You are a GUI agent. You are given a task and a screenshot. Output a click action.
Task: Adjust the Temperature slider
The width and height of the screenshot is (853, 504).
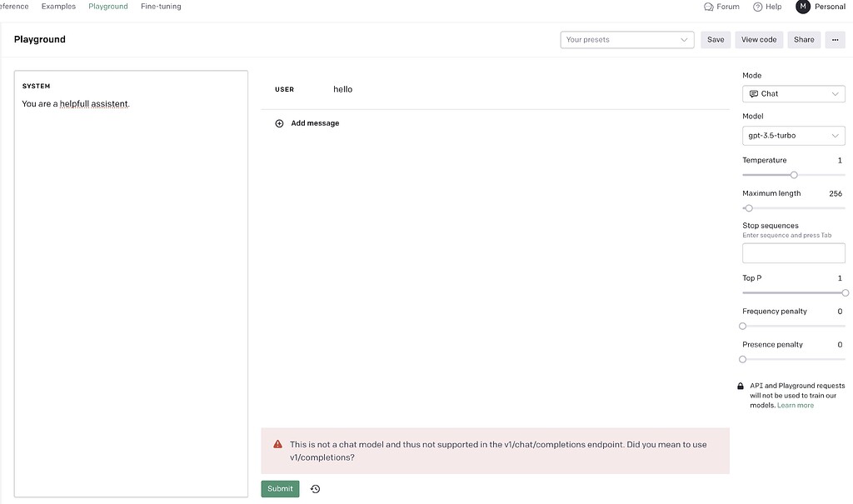coord(793,175)
